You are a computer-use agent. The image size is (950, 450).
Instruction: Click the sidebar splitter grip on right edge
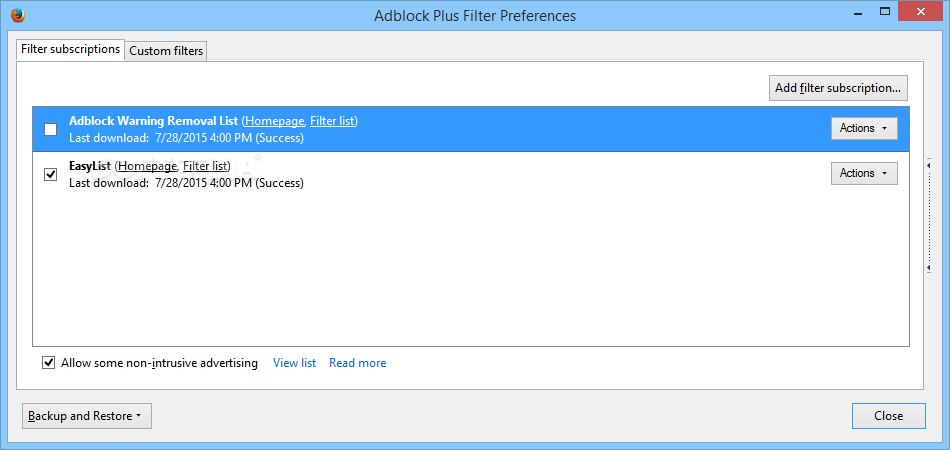click(x=928, y=216)
